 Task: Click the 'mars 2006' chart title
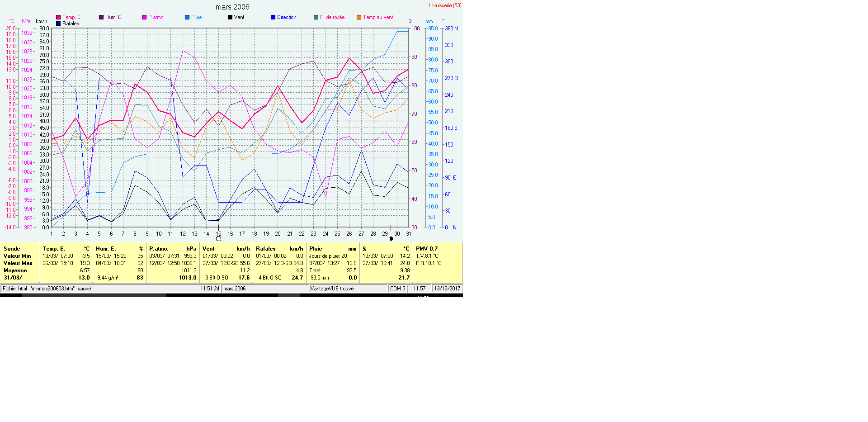coord(232,7)
